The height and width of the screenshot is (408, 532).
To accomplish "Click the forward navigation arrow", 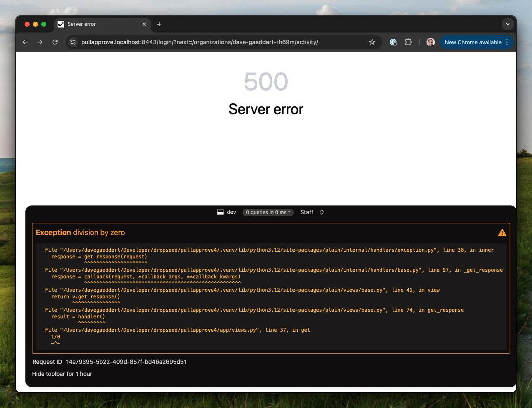I will 40,42.
